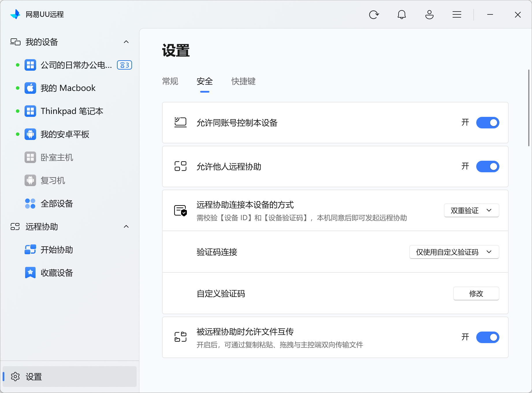
Task: Open the notifications bell
Action: pyautogui.click(x=401, y=14)
